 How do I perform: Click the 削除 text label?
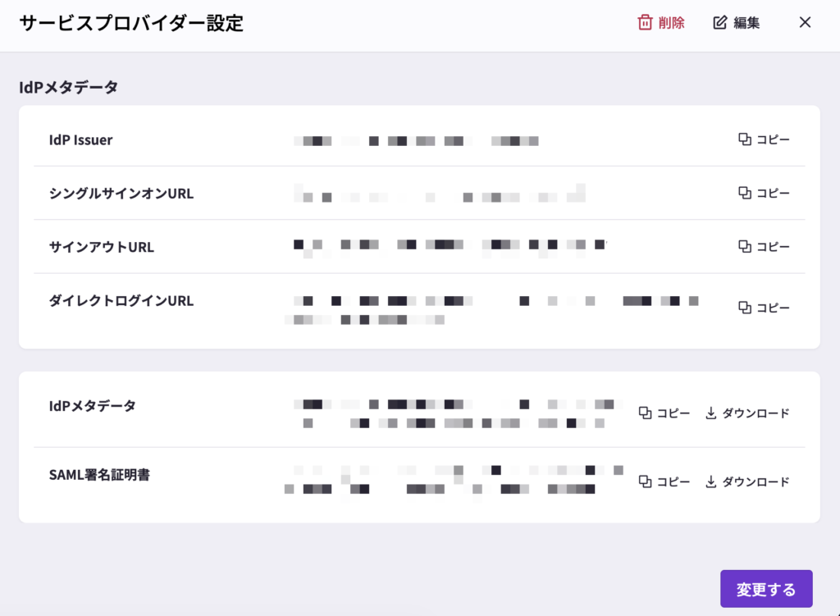point(671,23)
